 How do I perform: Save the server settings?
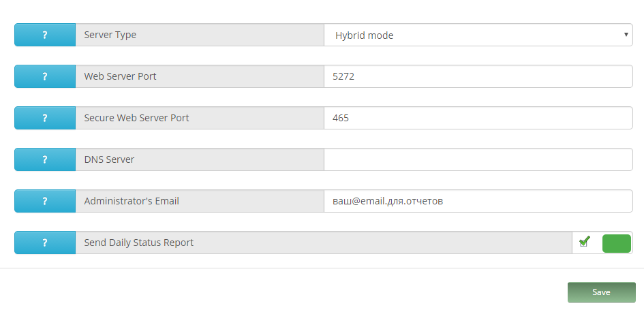coord(601,292)
